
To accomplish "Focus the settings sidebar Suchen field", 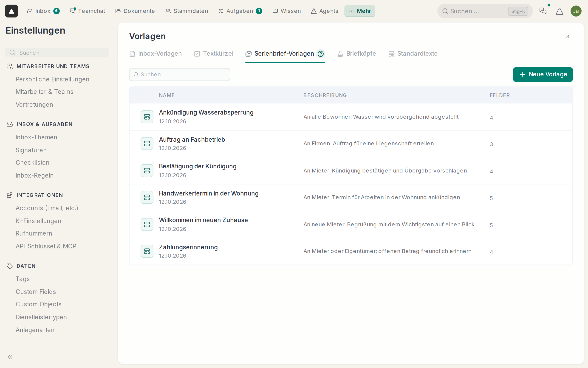I will [57, 53].
